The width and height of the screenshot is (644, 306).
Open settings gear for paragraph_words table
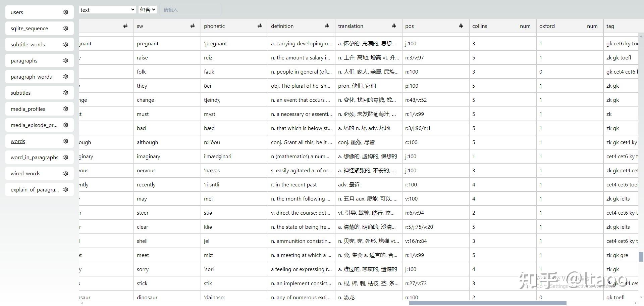[x=66, y=77]
